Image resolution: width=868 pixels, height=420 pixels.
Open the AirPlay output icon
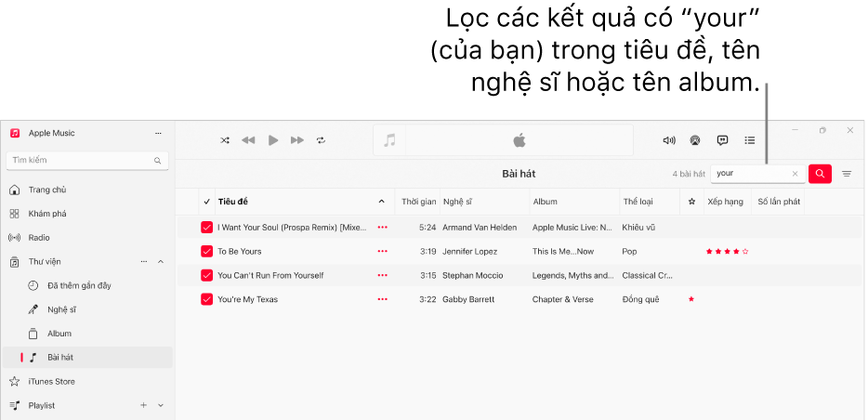coord(695,140)
